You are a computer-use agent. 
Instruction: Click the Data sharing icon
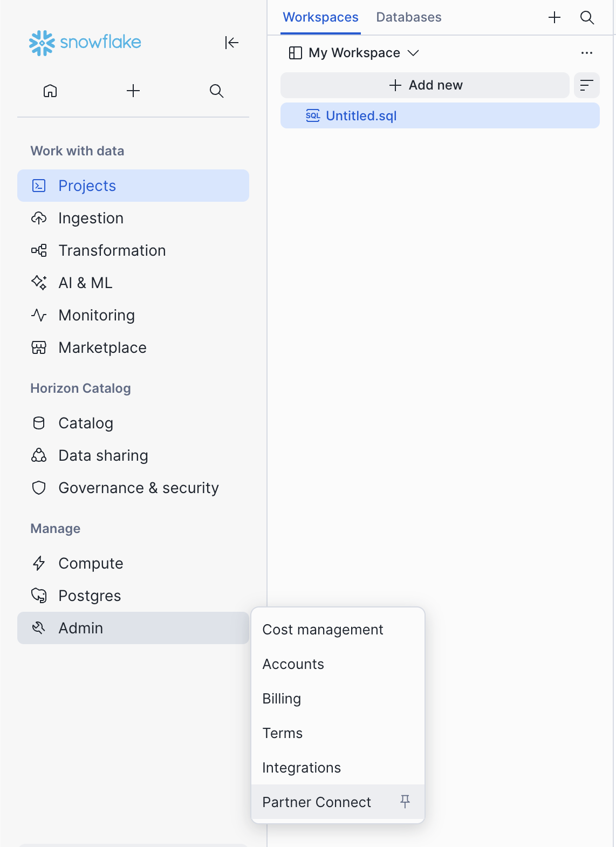39,455
